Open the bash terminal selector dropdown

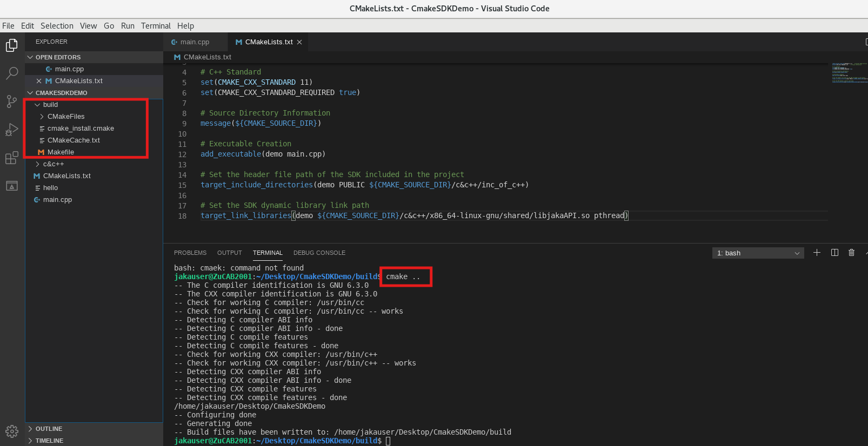tap(758, 253)
